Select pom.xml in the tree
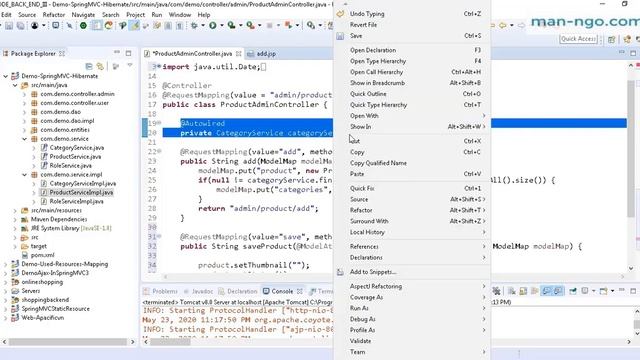Image resolution: width=640 pixels, height=360 pixels. (42, 255)
